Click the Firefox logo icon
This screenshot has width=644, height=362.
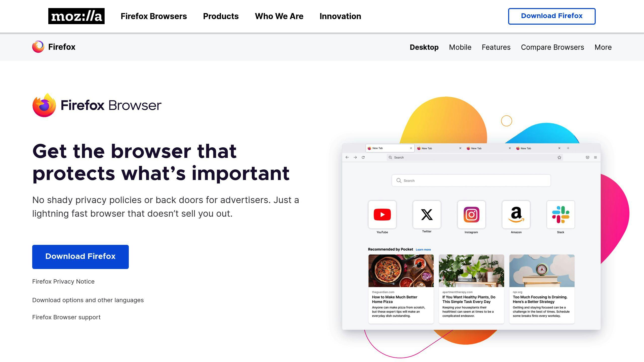click(38, 47)
